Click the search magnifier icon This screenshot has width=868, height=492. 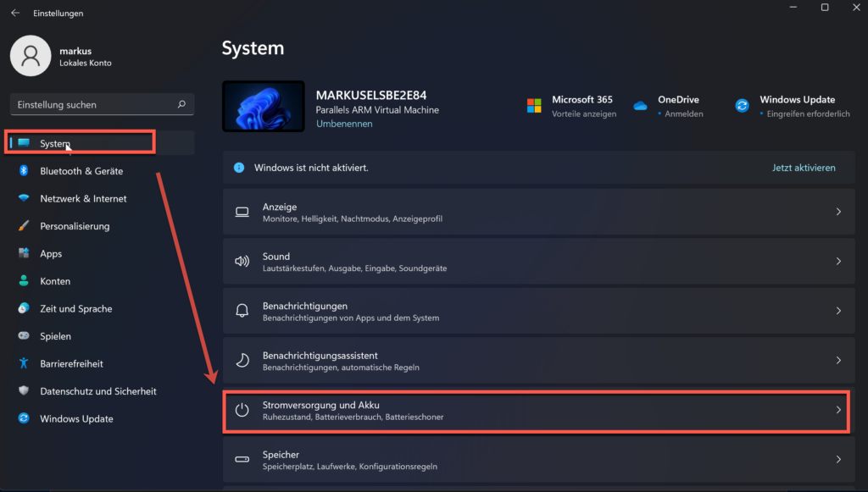tap(181, 104)
